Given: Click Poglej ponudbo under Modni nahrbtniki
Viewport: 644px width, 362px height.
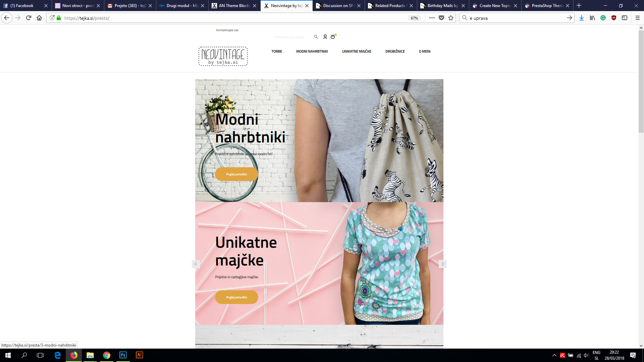Looking at the screenshot, I should (x=236, y=174).
